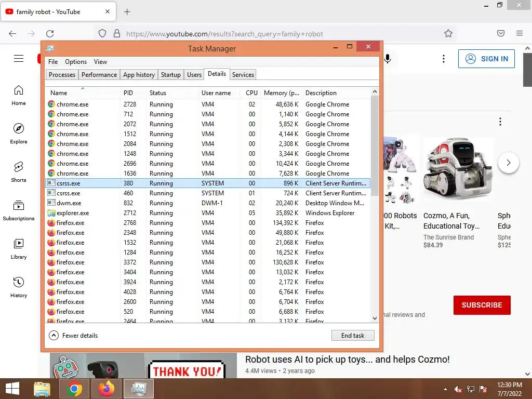The image size is (532, 399).
Task: Open ad options three-dot menu above products
Action: click(500, 122)
